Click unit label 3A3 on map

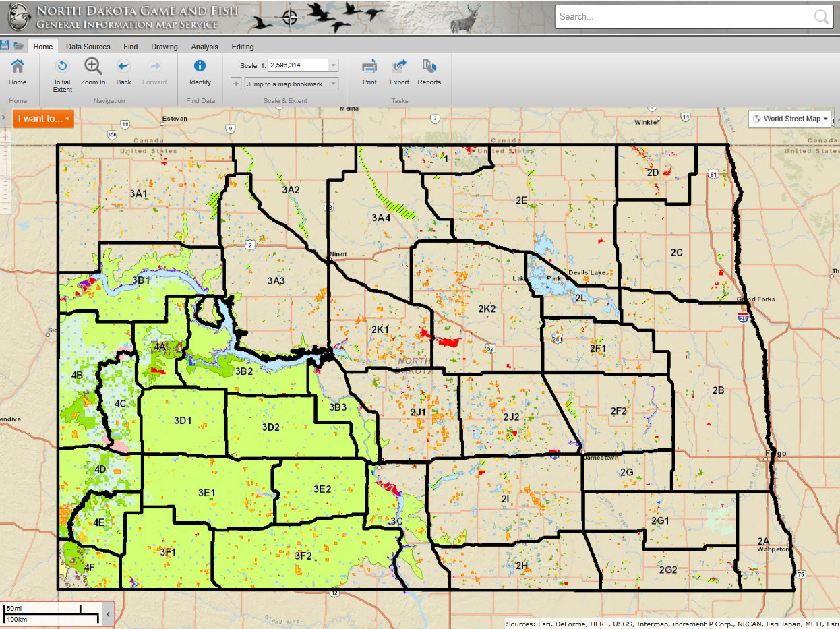pyautogui.click(x=276, y=280)
